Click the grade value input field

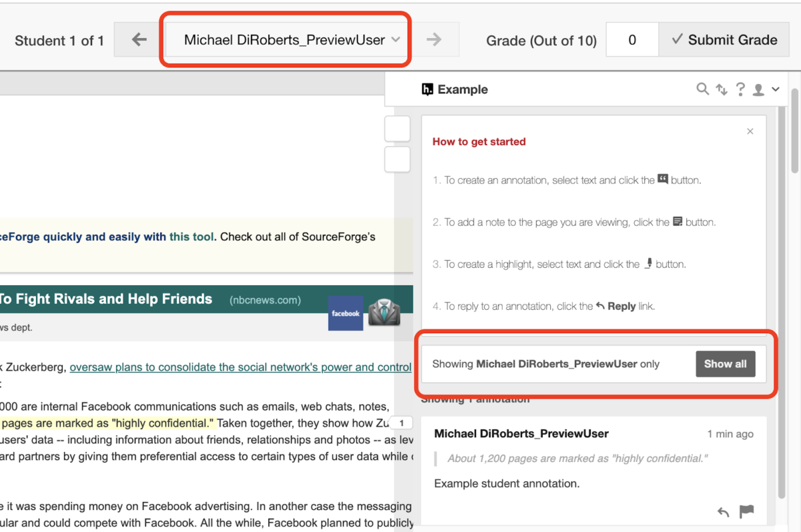click(x=631, y=39)
